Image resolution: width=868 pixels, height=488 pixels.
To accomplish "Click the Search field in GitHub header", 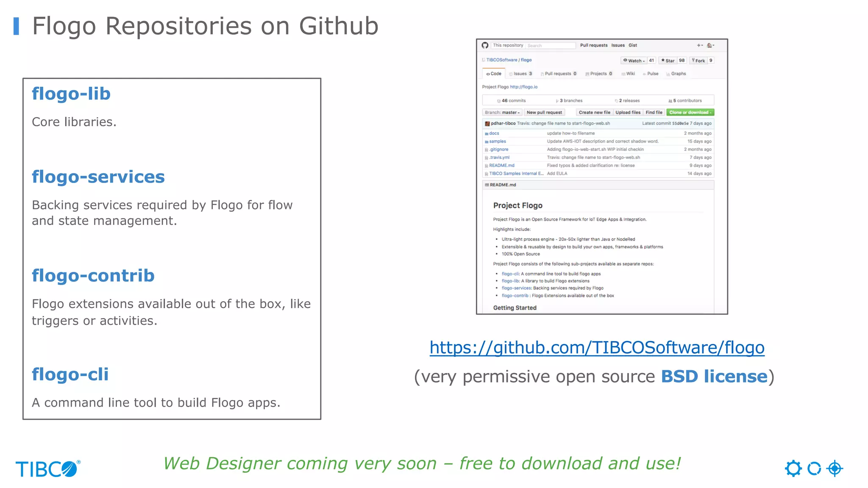I will 551,45.
